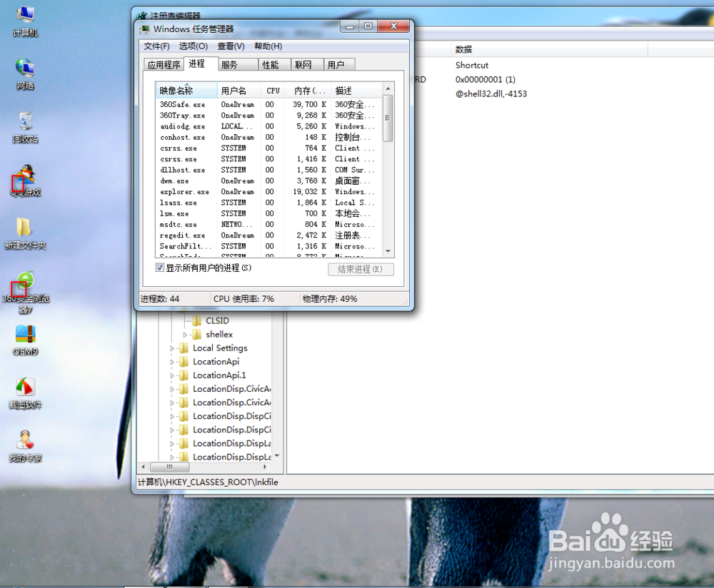Open the 文件(F) menu in Task Manager

tap(156, 46)
